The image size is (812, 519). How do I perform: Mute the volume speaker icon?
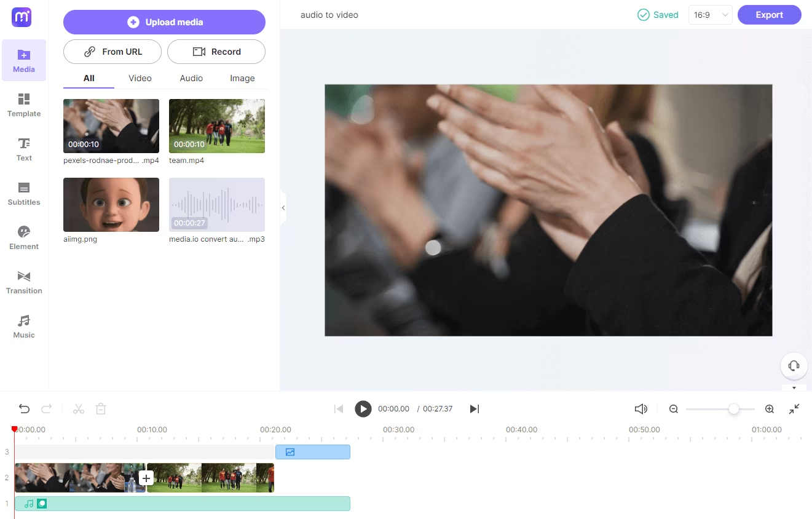pos(641,409)
